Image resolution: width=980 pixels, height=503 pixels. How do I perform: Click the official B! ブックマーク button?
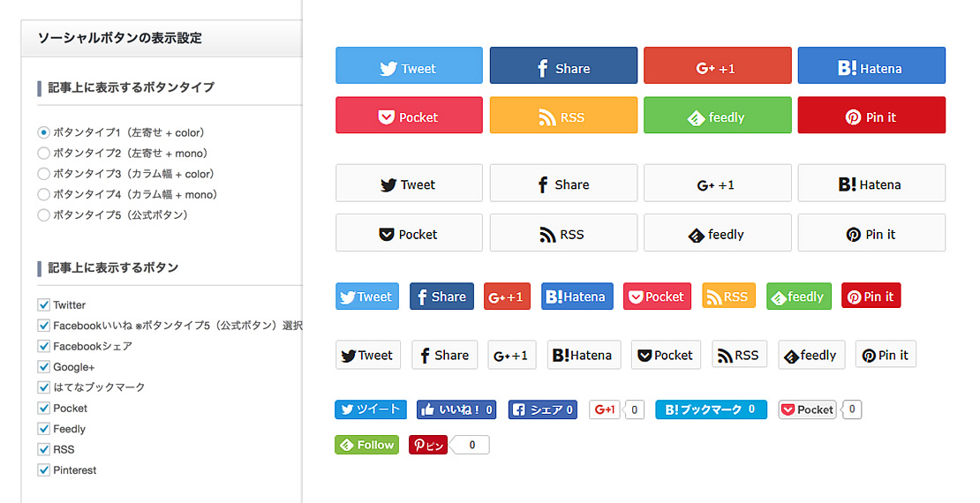pyautogui.click(x=712, y=409)
